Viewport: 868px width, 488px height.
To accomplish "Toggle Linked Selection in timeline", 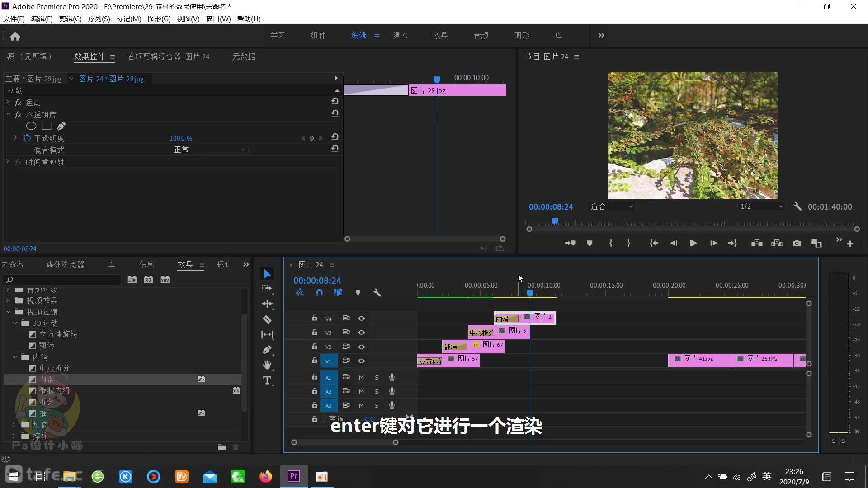I will coord(338,293).
